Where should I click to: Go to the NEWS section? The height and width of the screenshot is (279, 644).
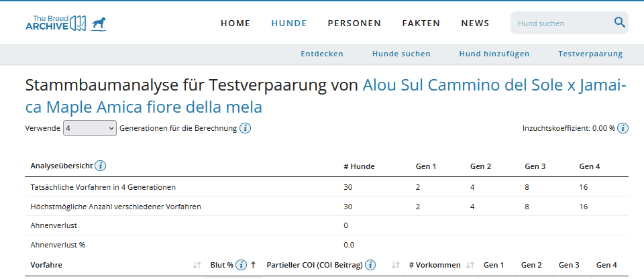coord(475,23)
